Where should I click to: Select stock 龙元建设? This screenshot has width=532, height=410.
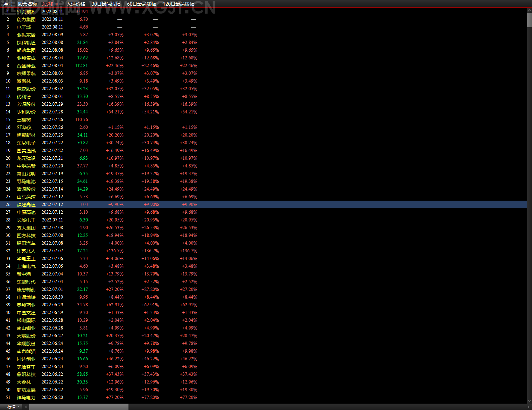(26, 158)
